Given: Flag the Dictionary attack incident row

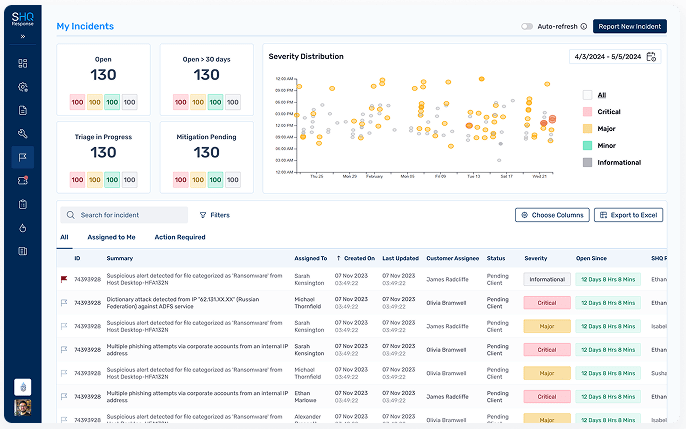Looking at the screenshot, I should pyautogui.click(x=64, y=303).
